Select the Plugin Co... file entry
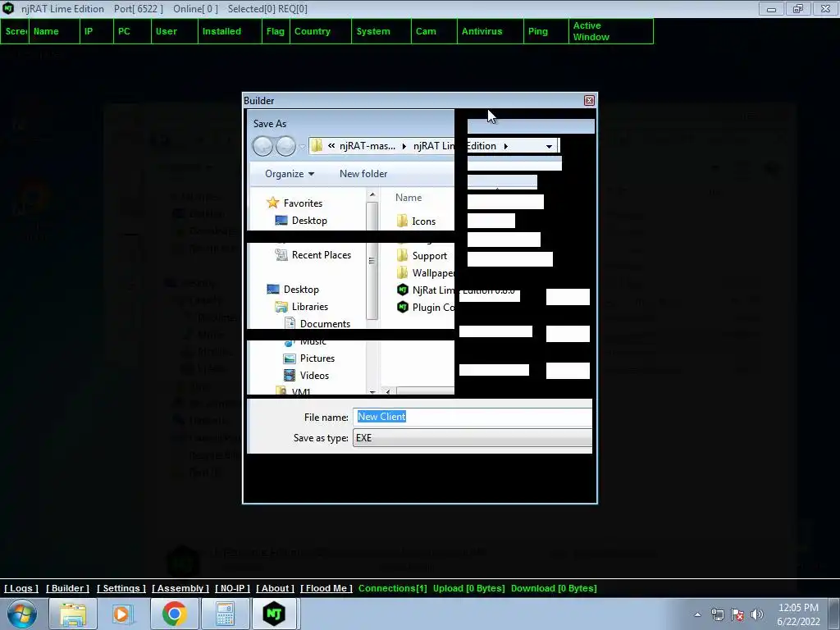This screenshot has height=630, width=840. pyautogui.click(x=426, y=307)
